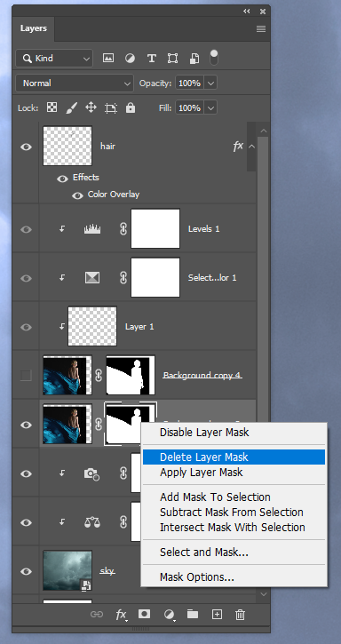341x644 pixels.
Task: Select the Layers panel tab
Action: tap(33, 28)
